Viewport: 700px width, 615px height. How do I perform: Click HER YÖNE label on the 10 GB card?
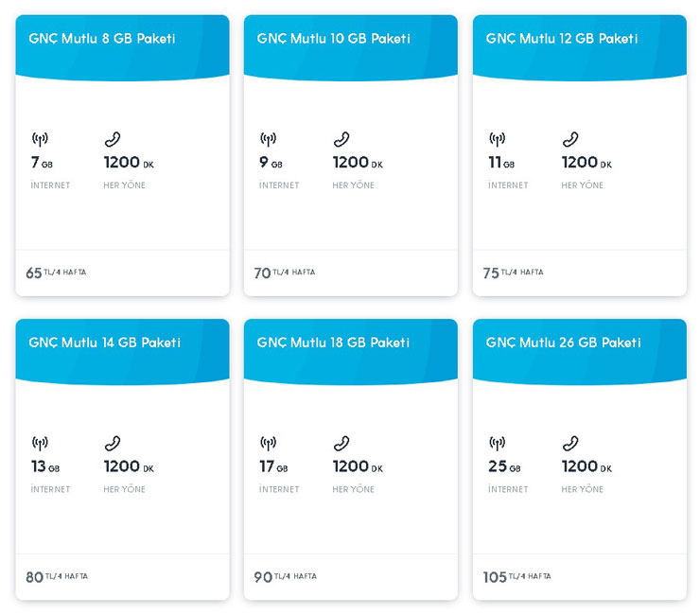tap(354, 184)
